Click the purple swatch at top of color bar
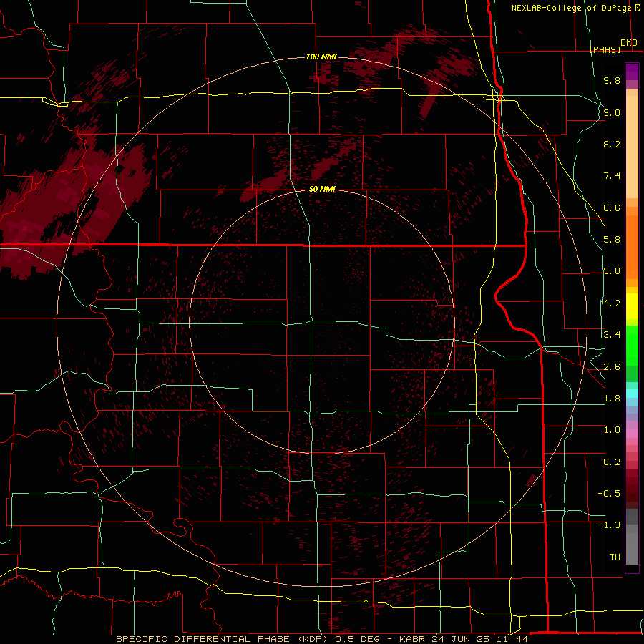644x644 pixels. [632, 72]
